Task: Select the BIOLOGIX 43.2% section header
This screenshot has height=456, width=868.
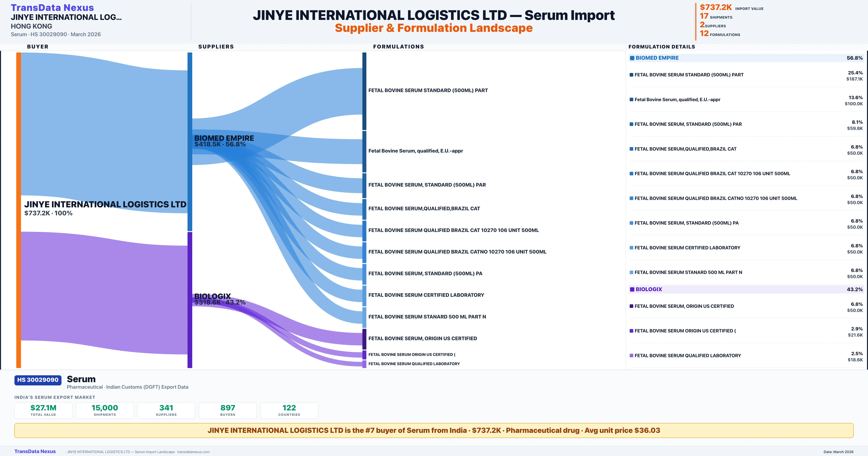Action: (x=746, y=289)
